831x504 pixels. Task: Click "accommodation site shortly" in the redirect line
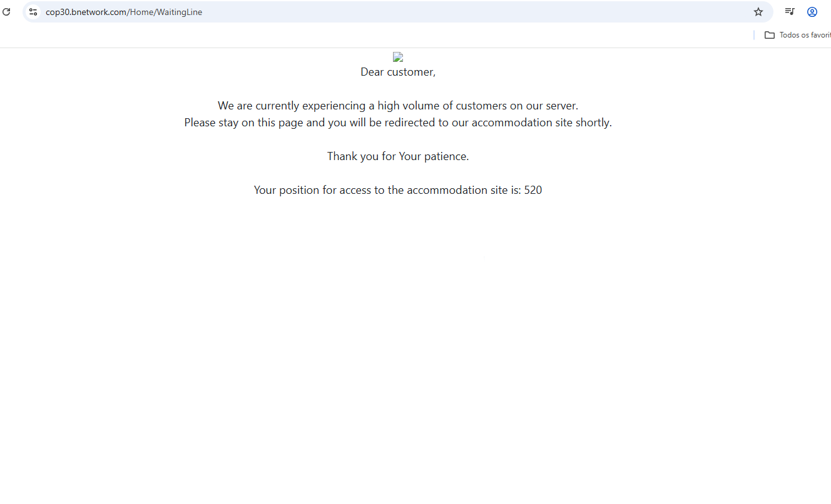[541, 123]
